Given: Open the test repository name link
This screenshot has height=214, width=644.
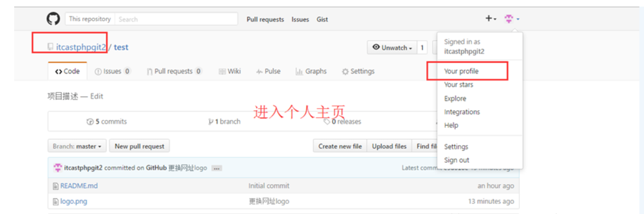Looking at the screenshot, I should click(x=121, y=47).
